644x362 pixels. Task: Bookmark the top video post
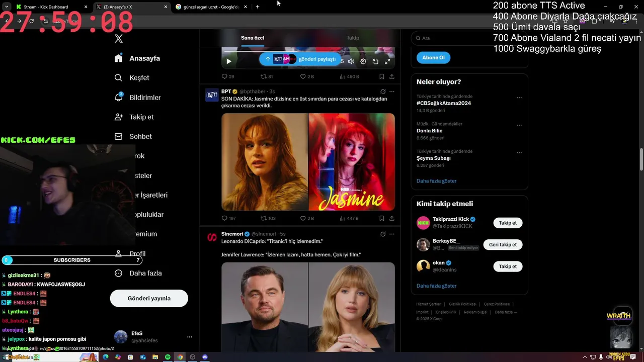tap(382, 76)
